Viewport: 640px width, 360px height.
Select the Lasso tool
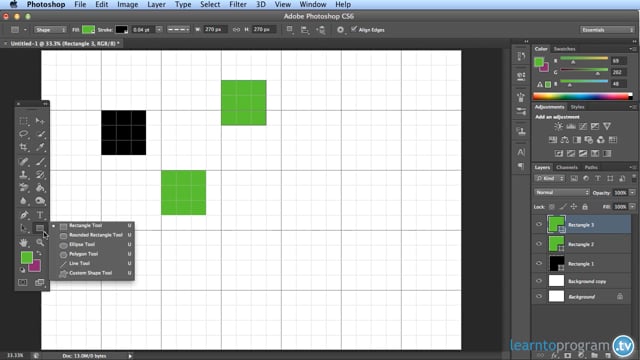point(23,134)
